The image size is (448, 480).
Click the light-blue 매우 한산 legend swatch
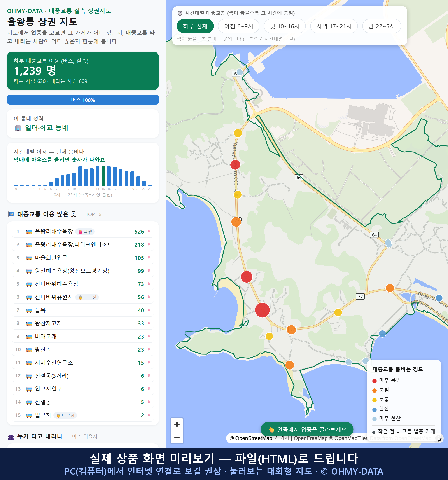point(374,419)
